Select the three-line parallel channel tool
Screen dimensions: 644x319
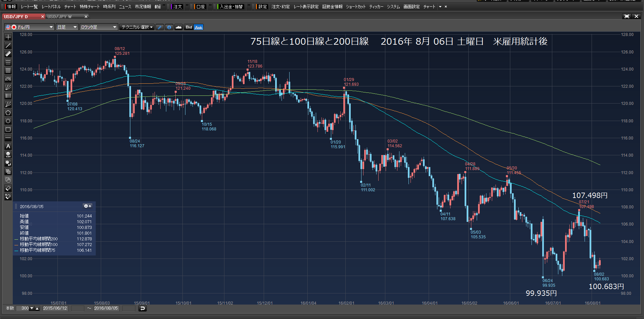(8, 62)
